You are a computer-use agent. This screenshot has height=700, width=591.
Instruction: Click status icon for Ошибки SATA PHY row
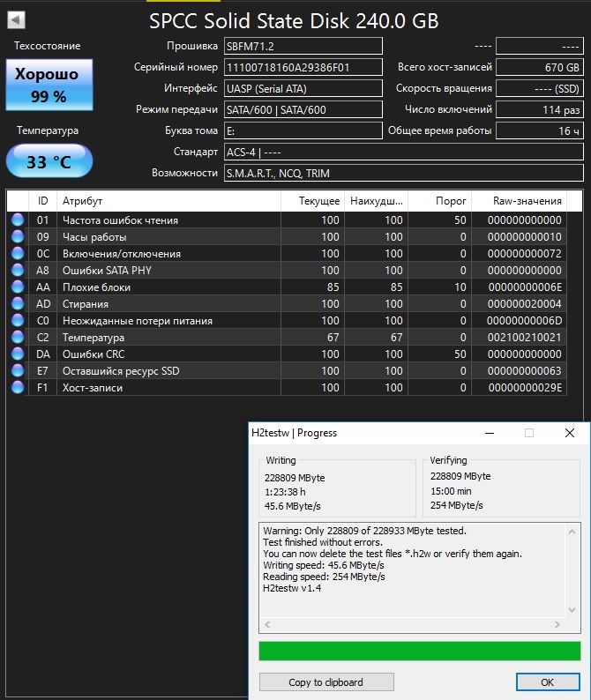(18, 270)
